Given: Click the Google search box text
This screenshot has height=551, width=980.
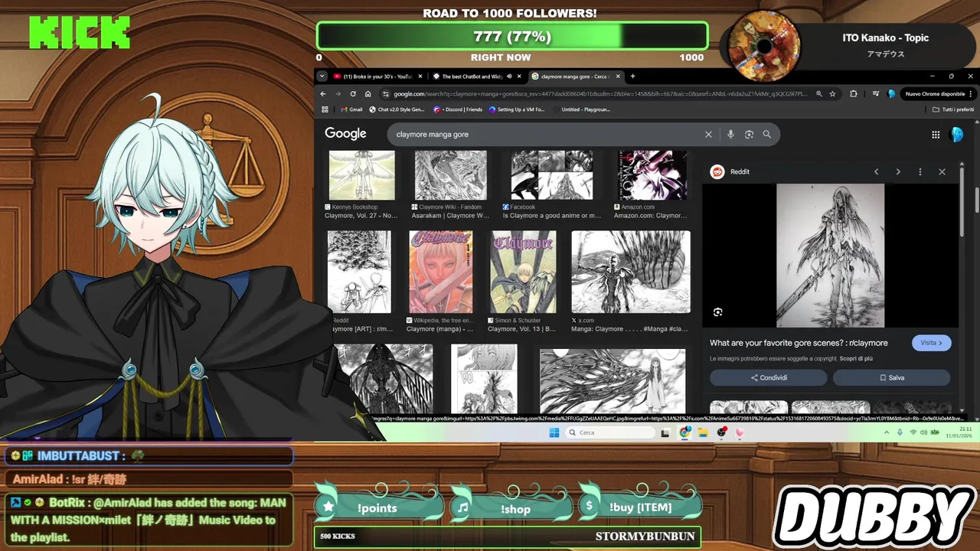Looking at the screenshot, I should click(x=432, y=134).
